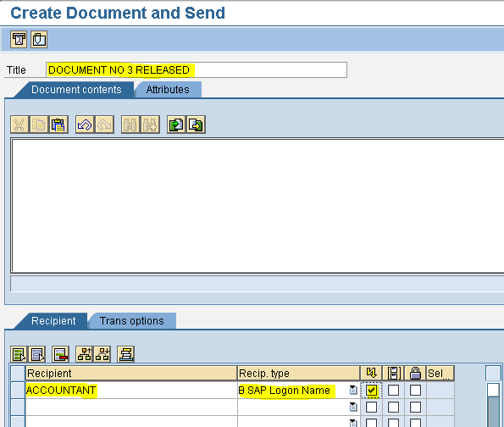Click inside the document contents text area

258,206
